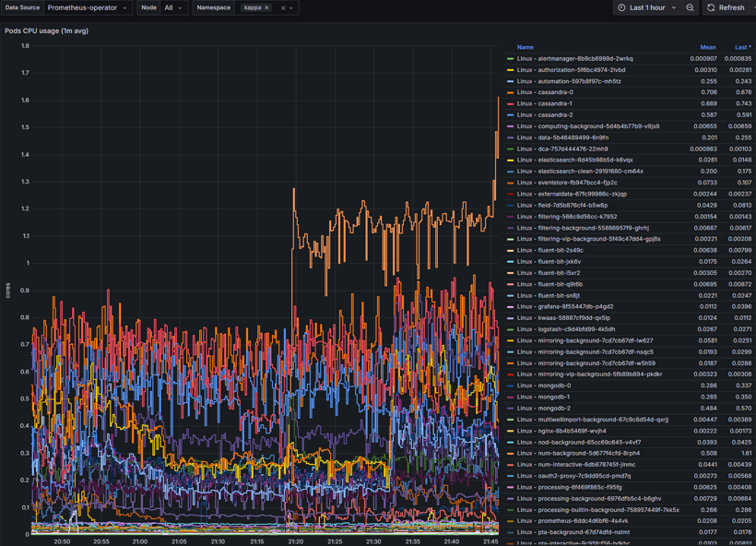Click the color swatch for cassandra-1
756x546 pixels.
511,104
